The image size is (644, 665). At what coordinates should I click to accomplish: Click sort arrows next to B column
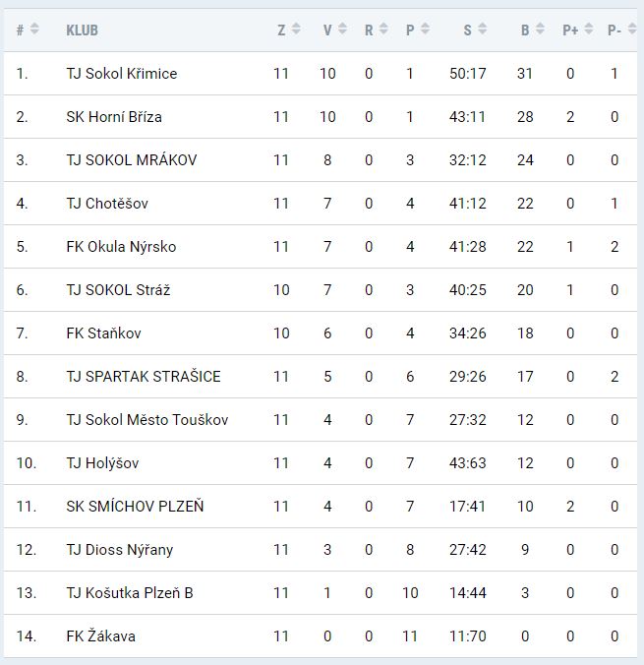[x=540, y=30]
